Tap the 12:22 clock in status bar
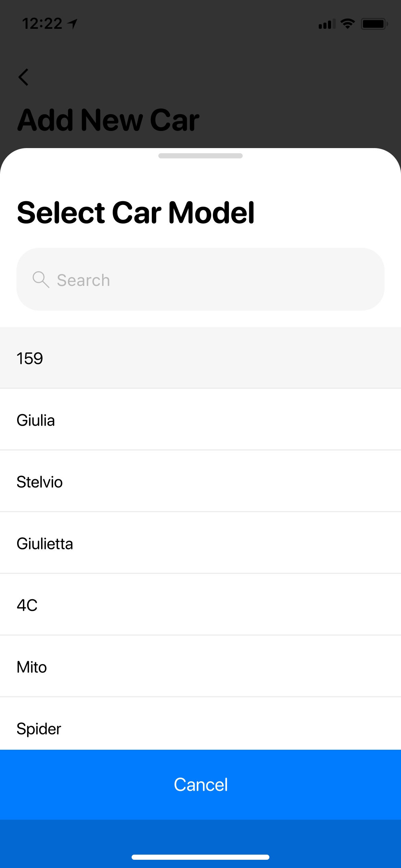 point(42,24)
